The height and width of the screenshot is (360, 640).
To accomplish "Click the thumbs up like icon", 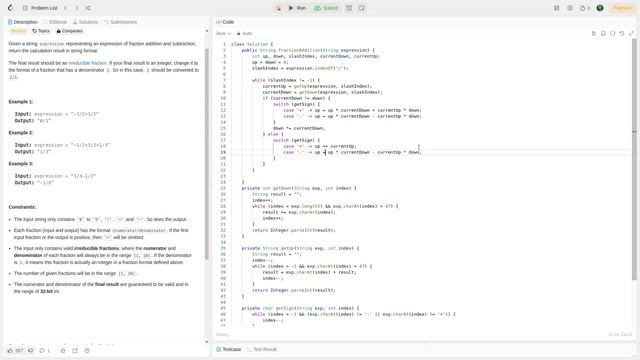I will 10,351.
